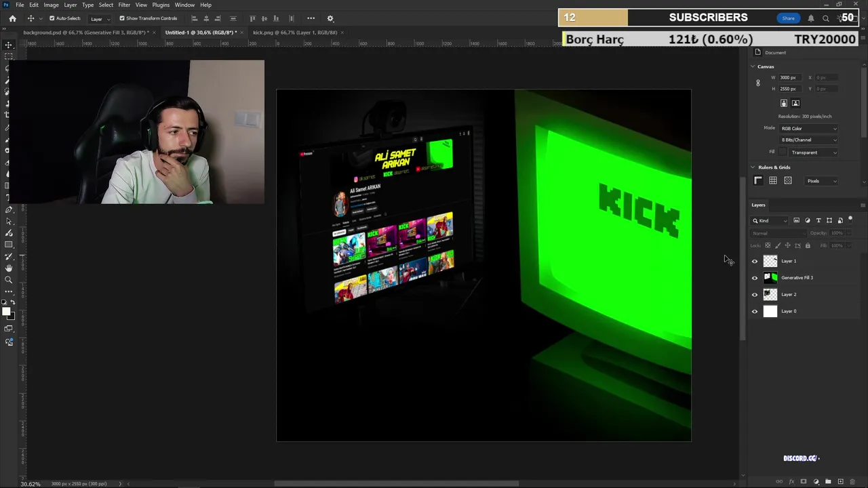Hide Layer 1 using its eye icon
This screenshot has width=868, height=488.
(755, 261)
